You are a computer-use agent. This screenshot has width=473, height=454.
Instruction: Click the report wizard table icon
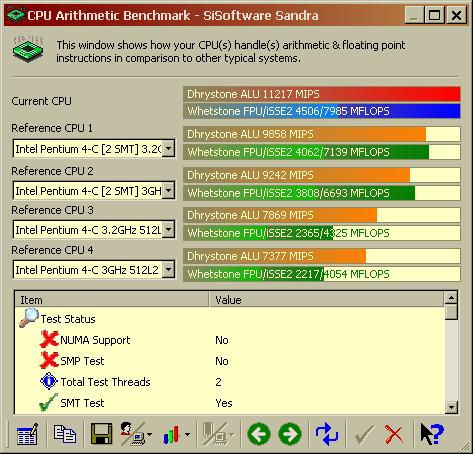click(x=27, y=434)
